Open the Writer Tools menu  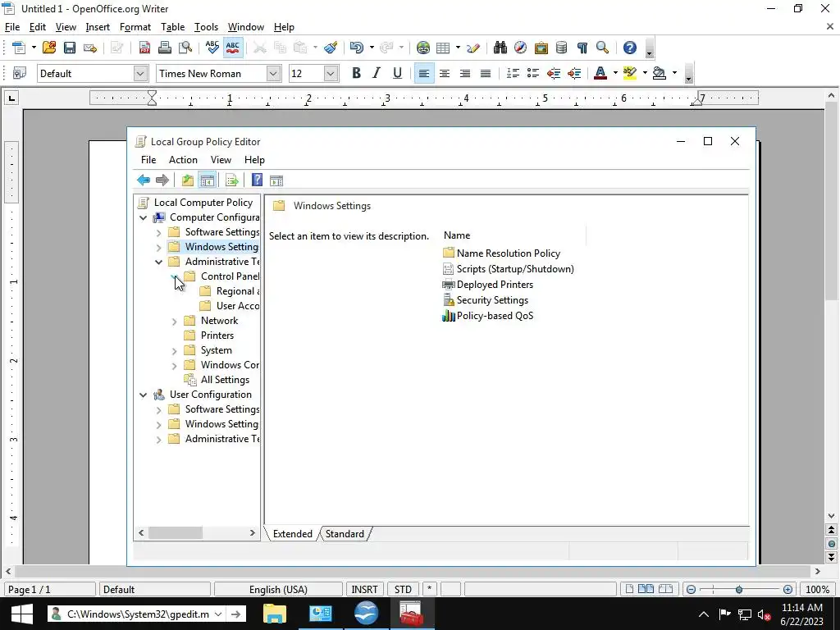(206, 27)
